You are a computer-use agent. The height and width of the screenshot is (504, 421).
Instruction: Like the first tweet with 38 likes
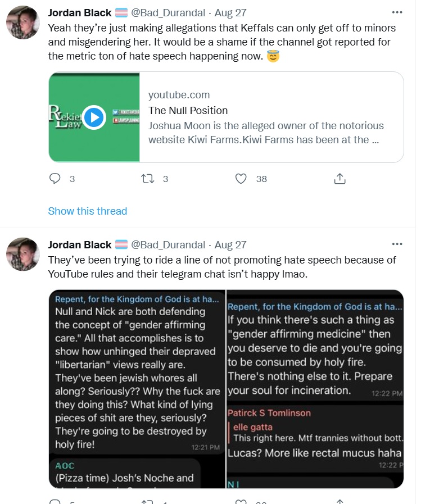tap(241, 179)
